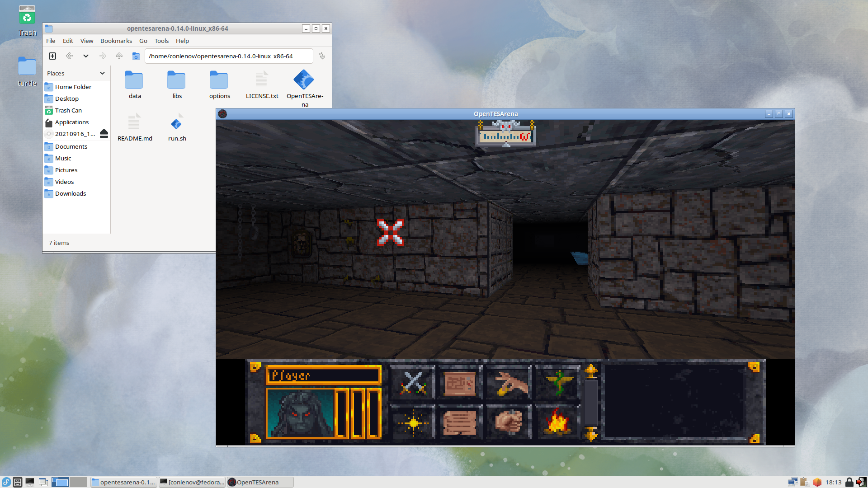Click the player character portrait
This screenshot has width=868, height=488.
300,413
